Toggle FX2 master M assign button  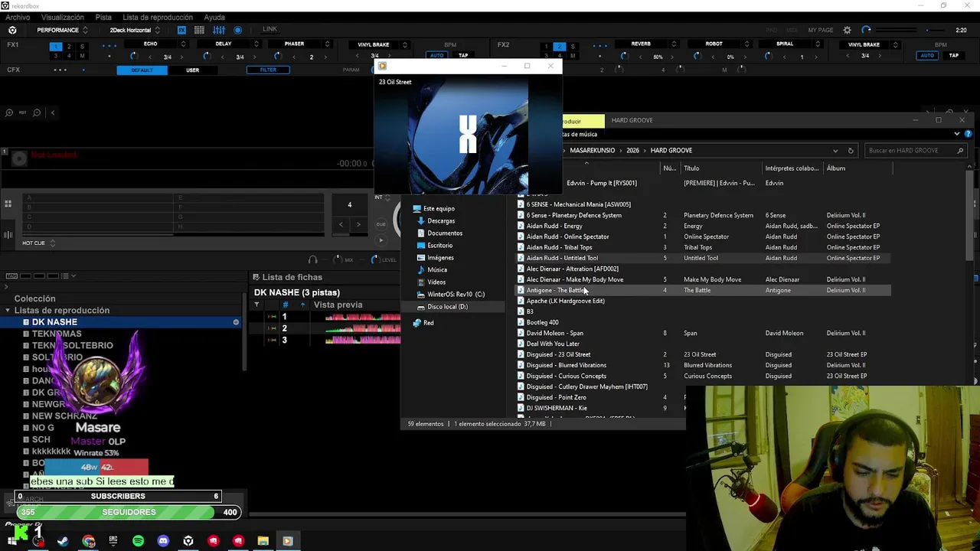point(573,56)
